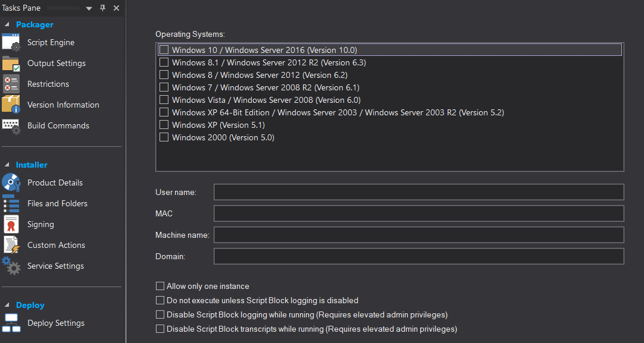This screenshot has width=644, height=343.
Task: Open the Tasks Pane dropdown arrow
Action: pyautogui.click(x=89, y=8)
